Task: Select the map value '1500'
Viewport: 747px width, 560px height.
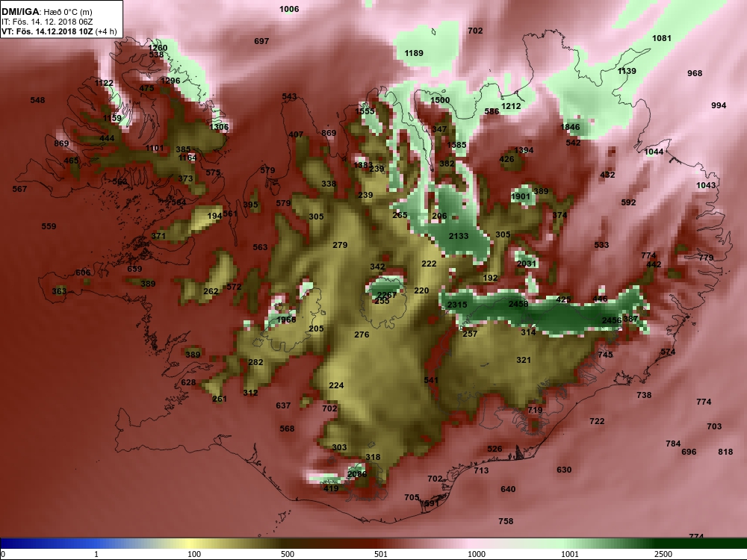Action: (440, 101)
